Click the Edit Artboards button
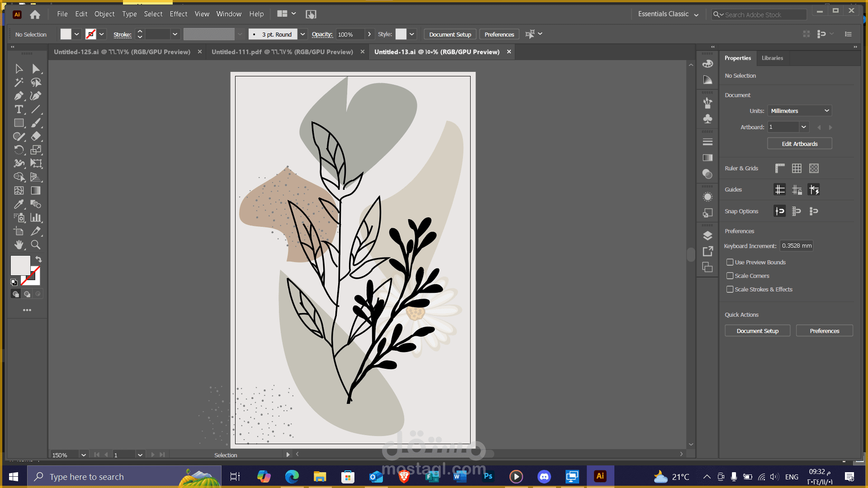868x488 pixels. [799, 144]
